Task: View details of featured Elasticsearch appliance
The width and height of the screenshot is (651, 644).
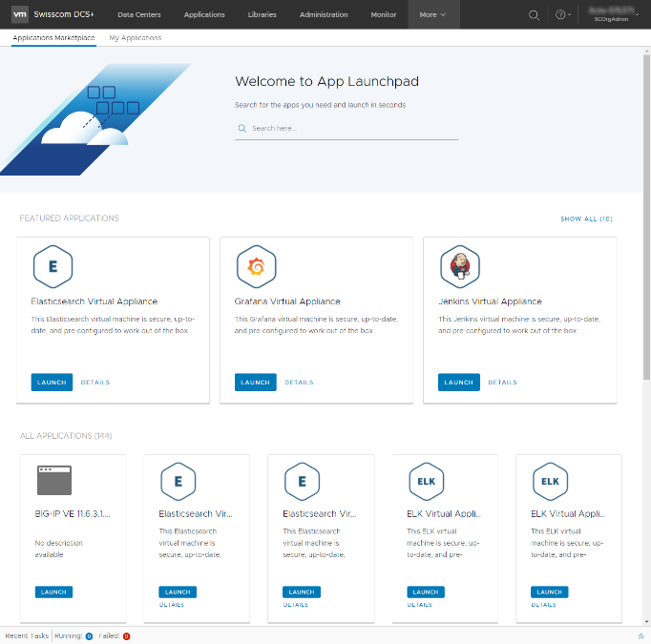Action: pos(95,383)
